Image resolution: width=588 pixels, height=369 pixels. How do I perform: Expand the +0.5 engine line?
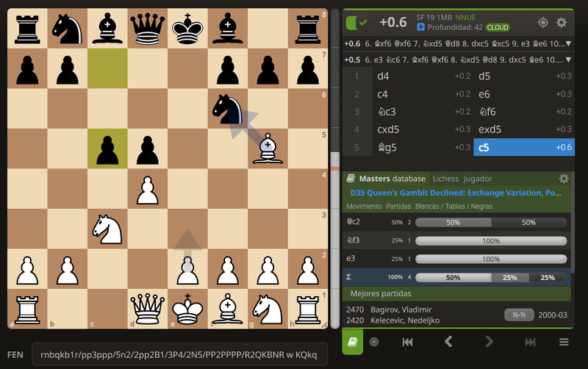click(568, 60)
